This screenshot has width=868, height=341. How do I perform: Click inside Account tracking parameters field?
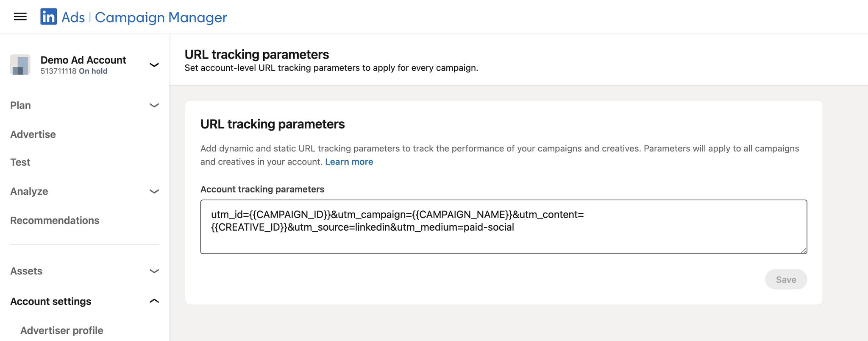pos(504,238)
